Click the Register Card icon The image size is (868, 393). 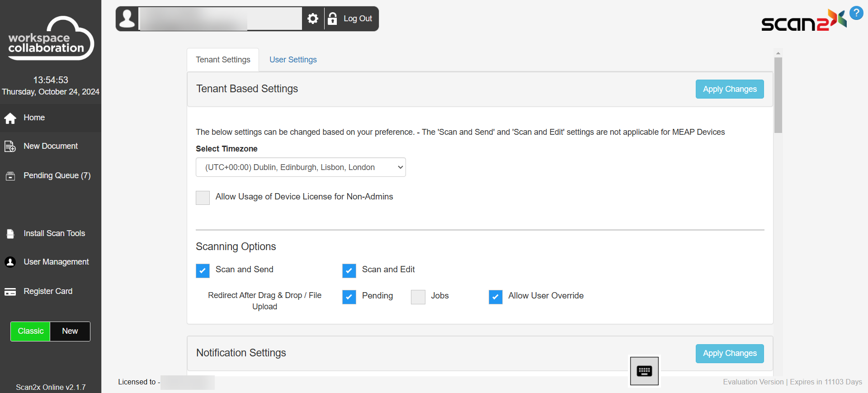click(x=10, y=292)
